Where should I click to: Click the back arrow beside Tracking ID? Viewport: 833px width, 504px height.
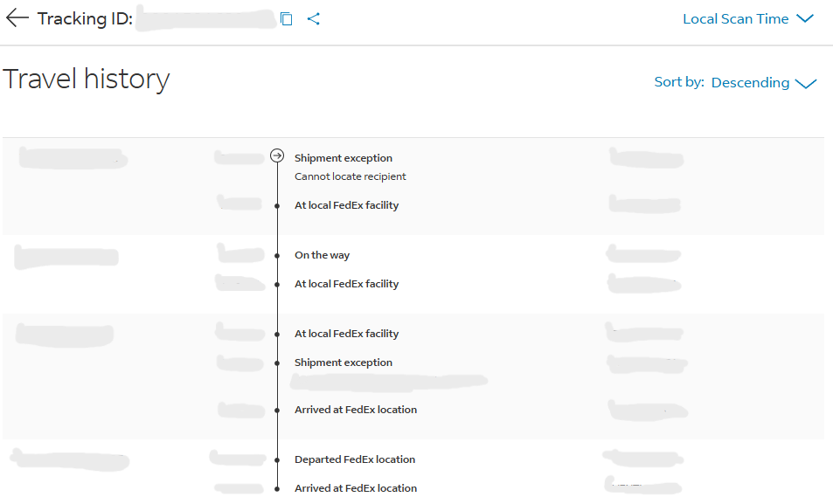click(x=17, y=18)
